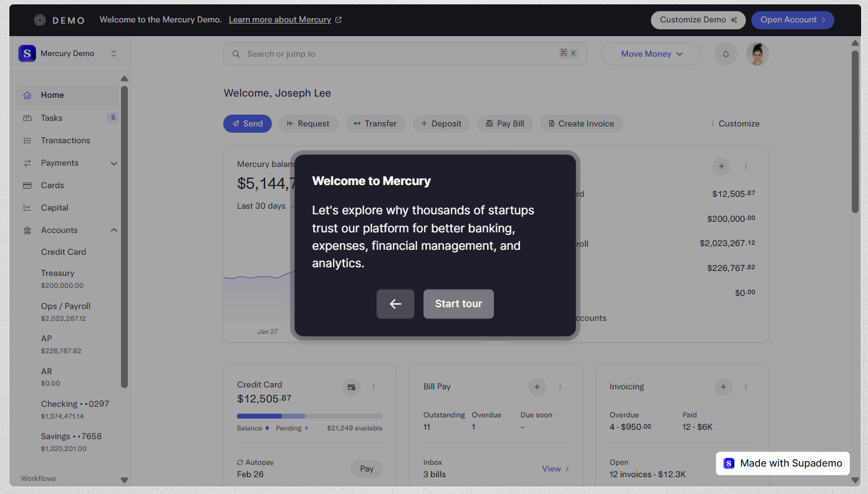
Task: Click the Open Account button
Action: pyautogui.click(x=793, y=20)
